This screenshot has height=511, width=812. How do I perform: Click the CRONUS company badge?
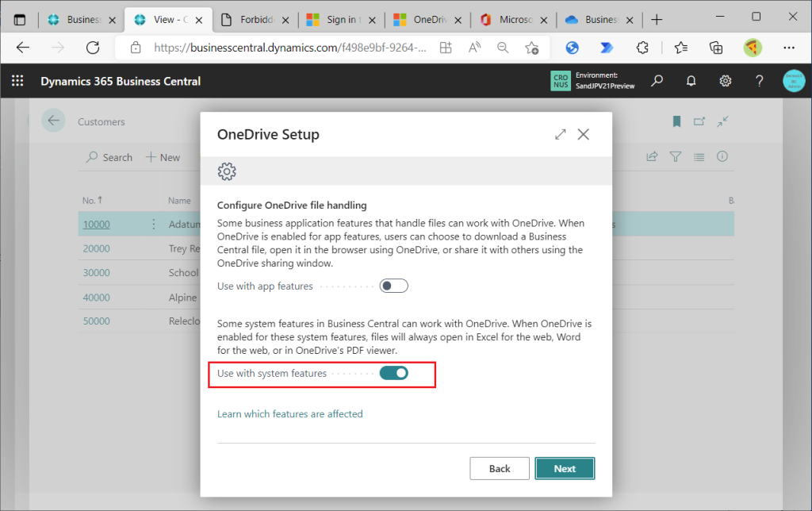(x=561, y=81)
